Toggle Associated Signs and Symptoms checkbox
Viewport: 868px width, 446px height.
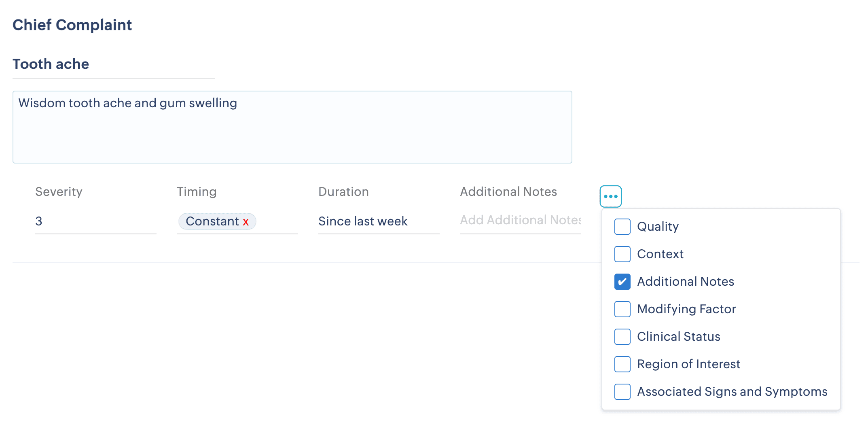(x=622, y=392)
